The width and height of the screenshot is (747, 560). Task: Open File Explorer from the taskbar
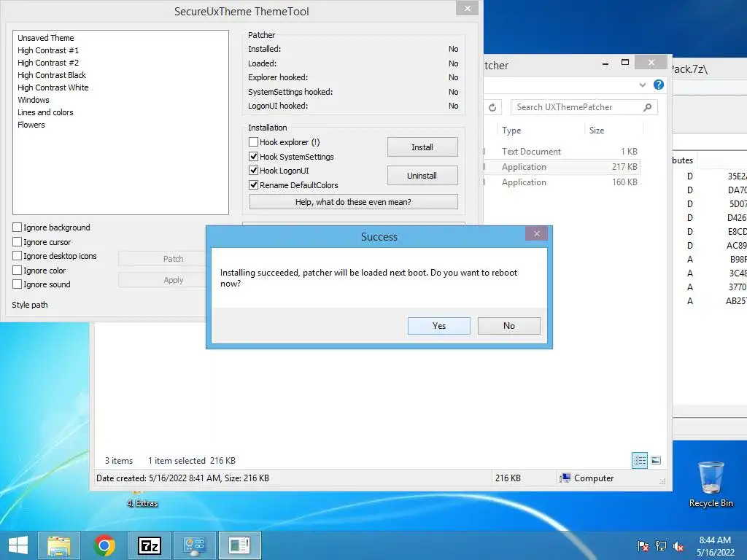point(59,545)
